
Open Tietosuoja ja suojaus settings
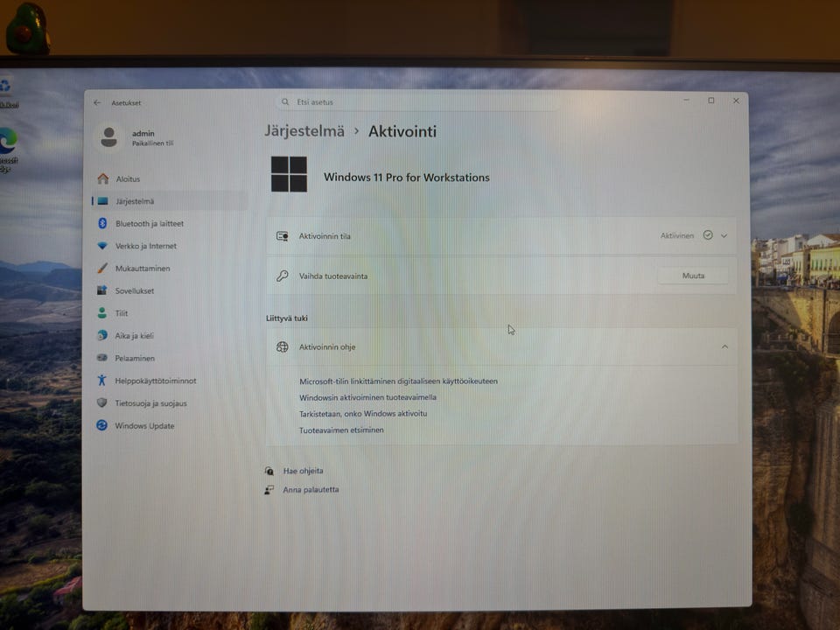pyautogui.click(x=170, y=402)
